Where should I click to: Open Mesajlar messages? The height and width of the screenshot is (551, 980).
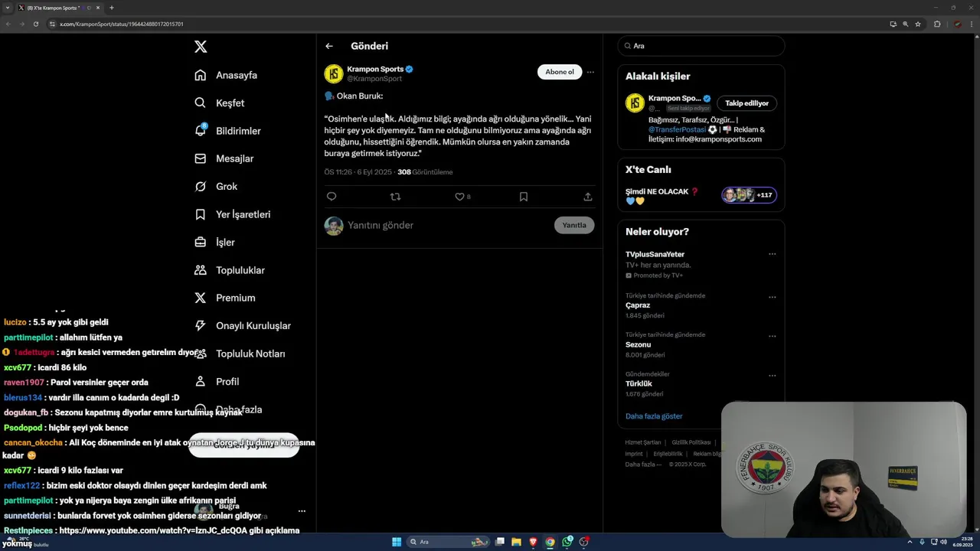tap(224, 158)
